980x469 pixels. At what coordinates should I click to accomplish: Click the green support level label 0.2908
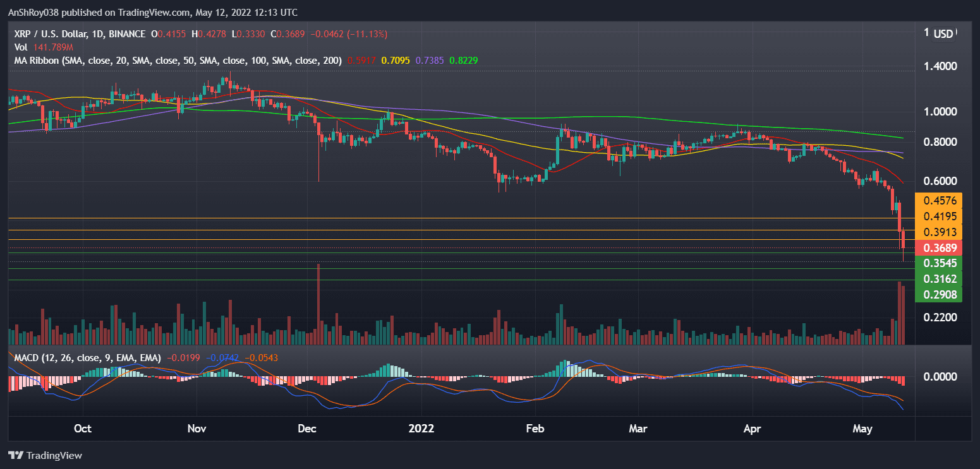pyautogui.click(x=940, y=294)
